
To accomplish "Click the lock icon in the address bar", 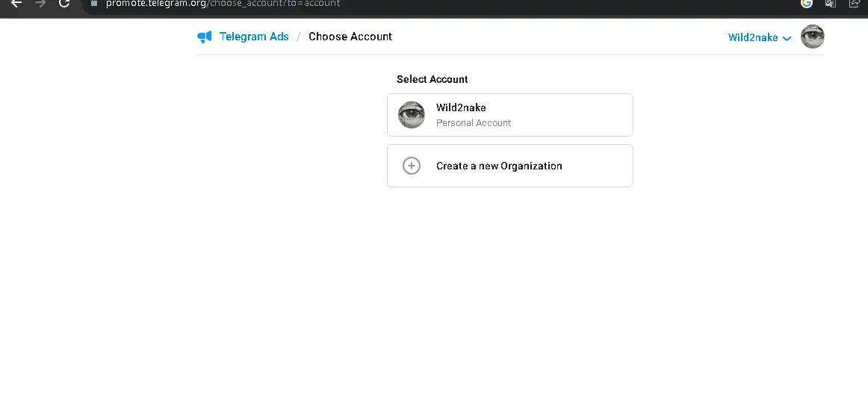I will [94, 3].
